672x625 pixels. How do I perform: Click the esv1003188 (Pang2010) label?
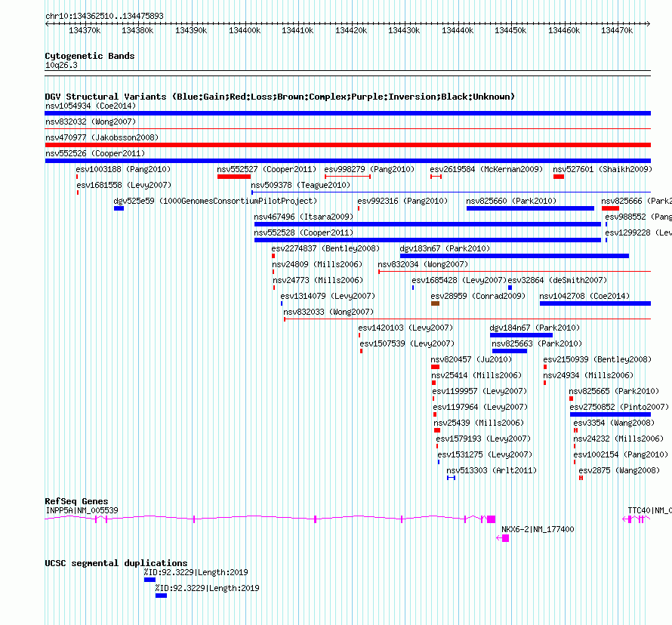(x=123, y=169)
